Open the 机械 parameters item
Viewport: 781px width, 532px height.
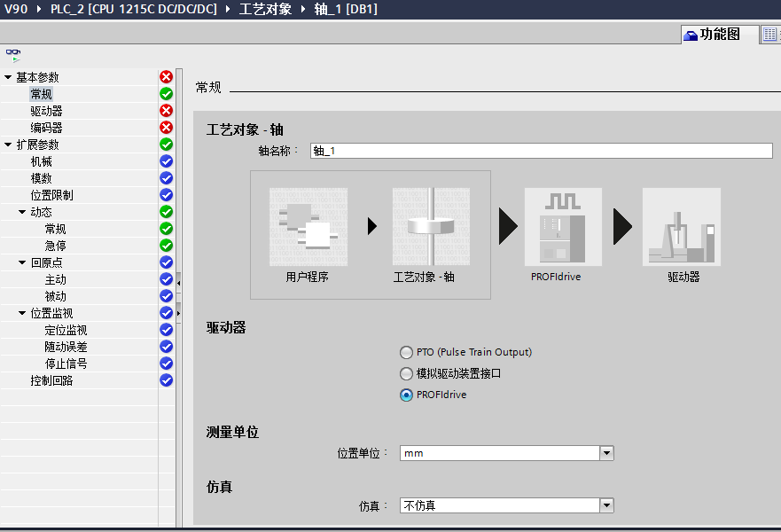point(42,161)
